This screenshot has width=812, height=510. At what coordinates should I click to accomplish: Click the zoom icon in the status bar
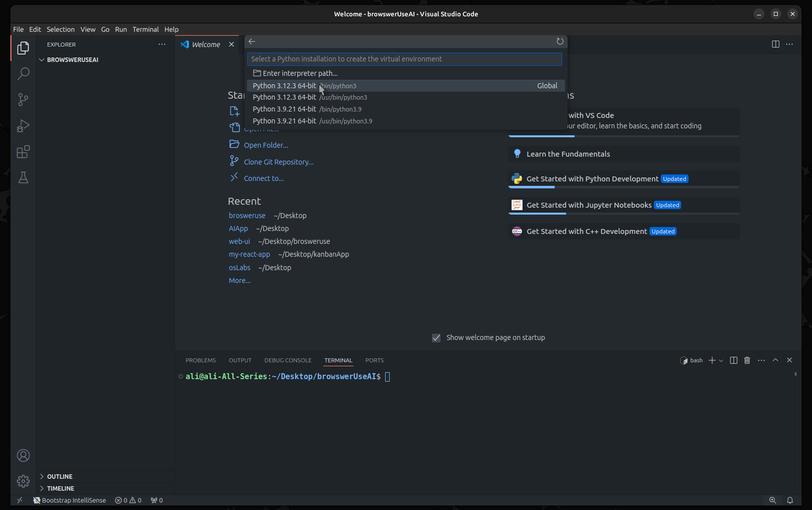[772, 501]
